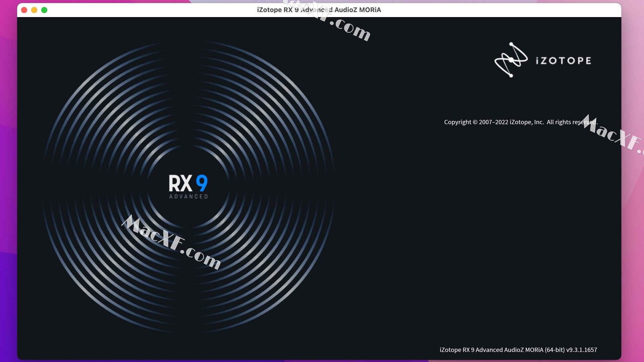Click the version text v9.3.1.1657
The height and width of the screenshot is (362, 644).
click(582, 350)
